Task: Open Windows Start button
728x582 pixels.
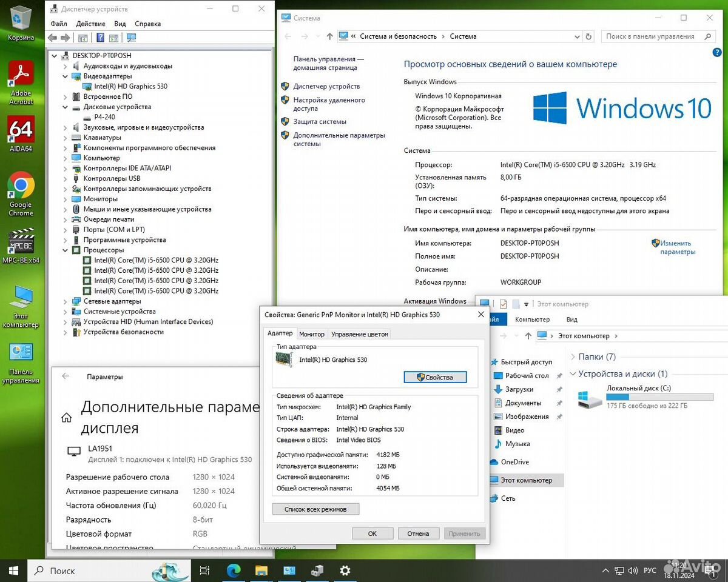Action: pyautogui.click(x=14, y=570)
